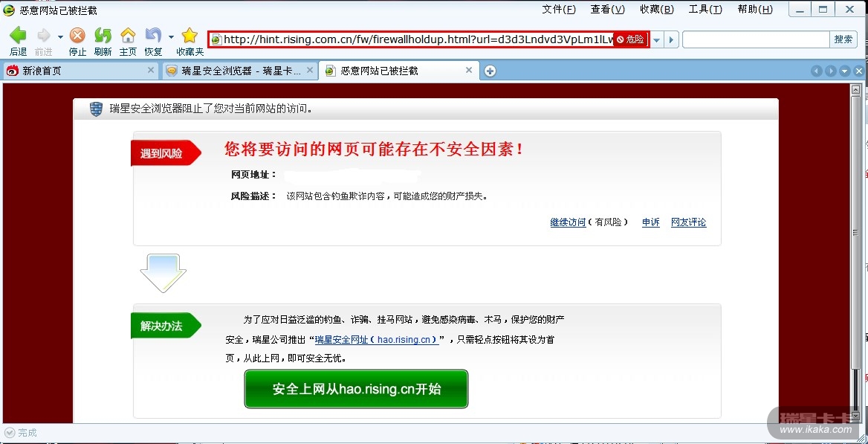The height and width of the screenshot is (444, 868).
Task: Click the 风险描述 description text
Action: 387,196
